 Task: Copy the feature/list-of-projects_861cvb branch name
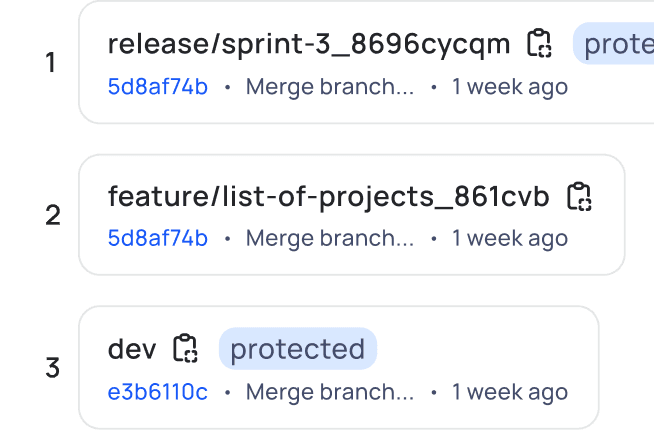click(x=579, y=196)
